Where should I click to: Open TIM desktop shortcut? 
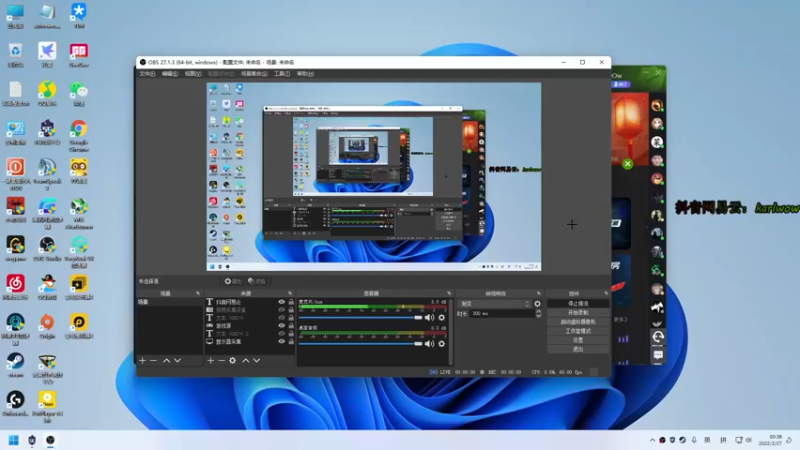click(x=79, y=15)
